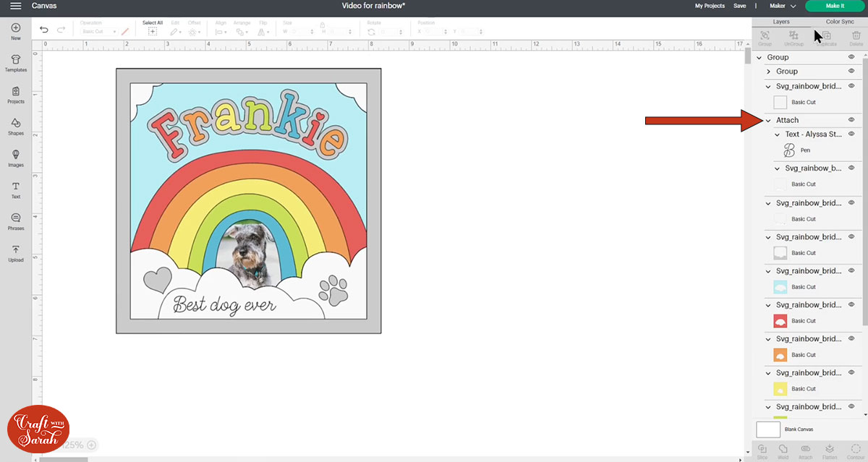This screenshot has height=462, width=868.
Task: Click the red Basic Cut color swatch
Action: [x=780, y=320]
